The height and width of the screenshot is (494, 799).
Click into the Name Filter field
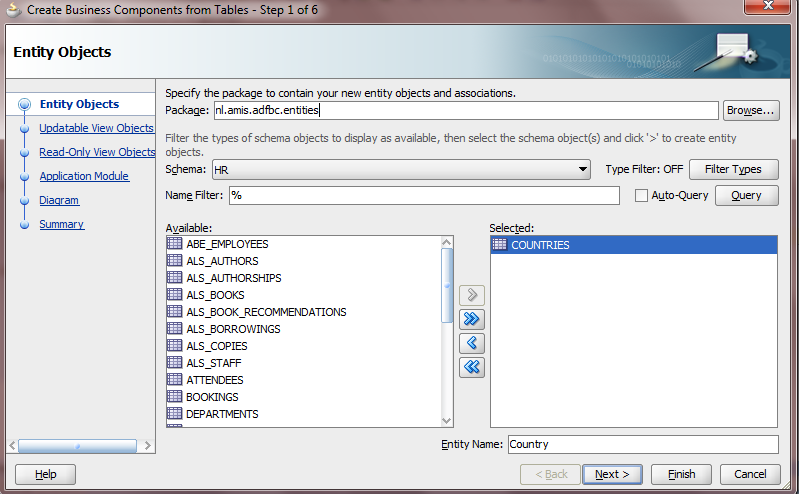[x=423, y=196]
